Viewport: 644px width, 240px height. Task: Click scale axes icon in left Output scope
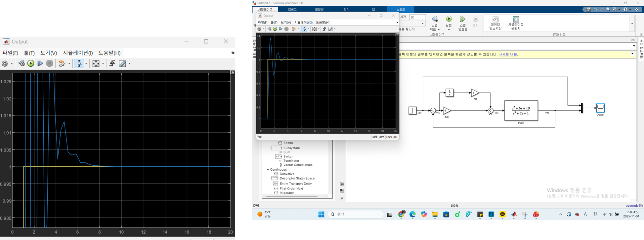[x=96, y=63]
